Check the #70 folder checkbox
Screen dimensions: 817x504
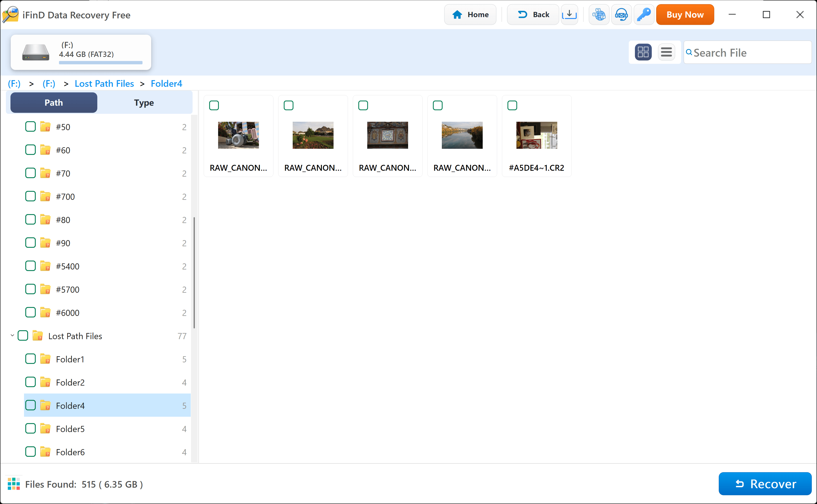(x=30, y=173)
